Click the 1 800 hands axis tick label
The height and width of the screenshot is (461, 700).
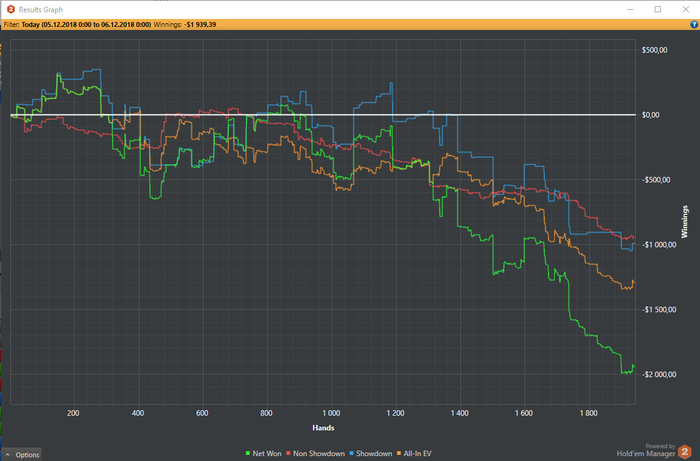coord(588,413)
